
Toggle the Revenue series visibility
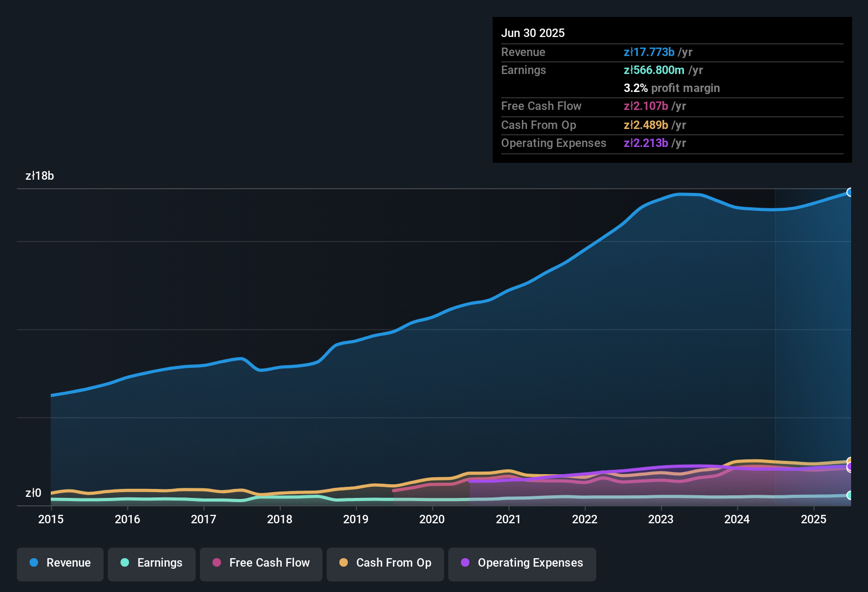pos(60,563)
